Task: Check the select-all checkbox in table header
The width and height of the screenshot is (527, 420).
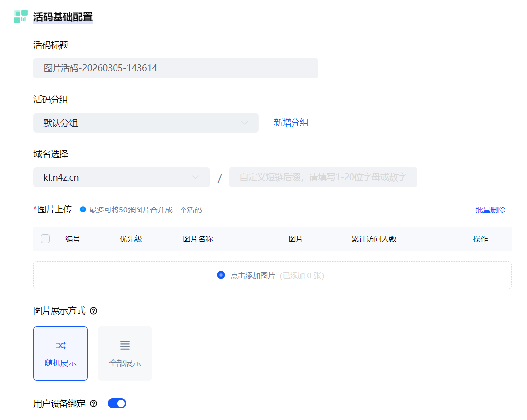Action: tap(45, 239)
